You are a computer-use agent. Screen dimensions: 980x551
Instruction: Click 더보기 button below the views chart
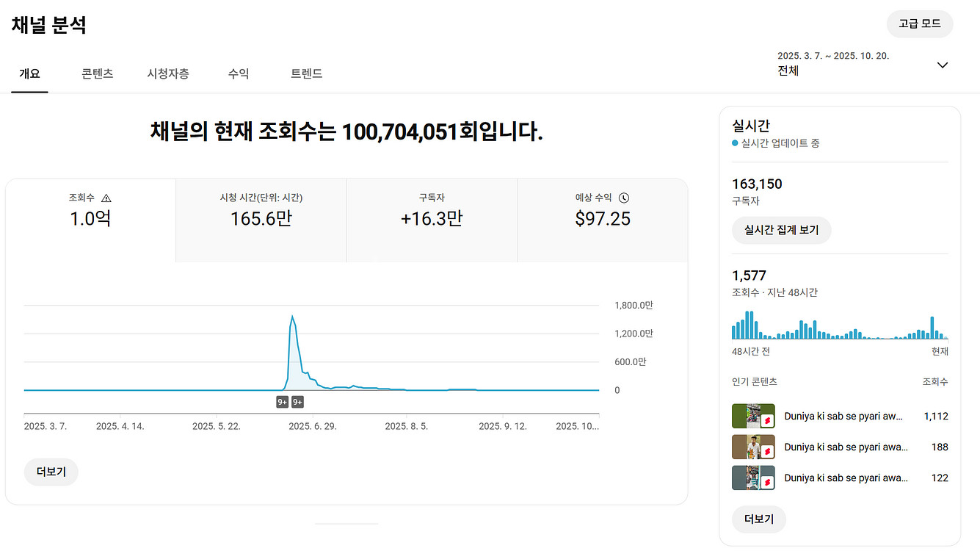pos(51,472)
